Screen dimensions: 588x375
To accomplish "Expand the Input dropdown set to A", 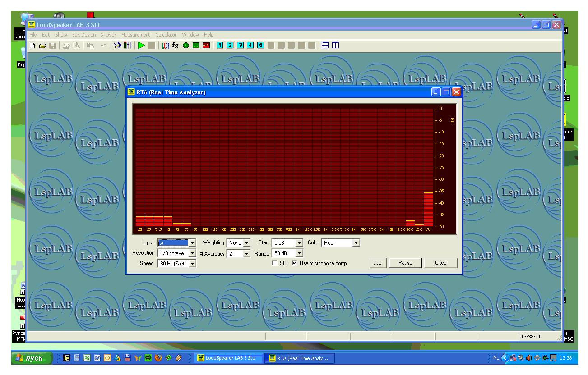I will [192, 243].
